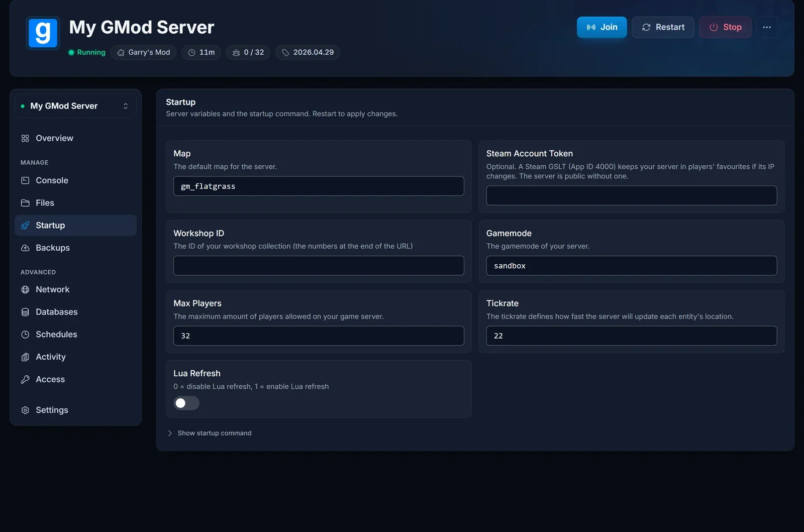Image resolution: width=804 pixels, height=532 pixels.
Task: Open the Network page
Action: click(75, 289)
